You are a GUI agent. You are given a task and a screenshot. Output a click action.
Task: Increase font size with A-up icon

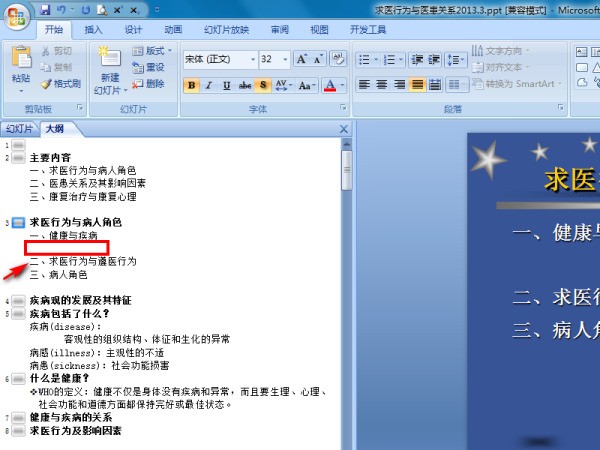pos(302,59)
